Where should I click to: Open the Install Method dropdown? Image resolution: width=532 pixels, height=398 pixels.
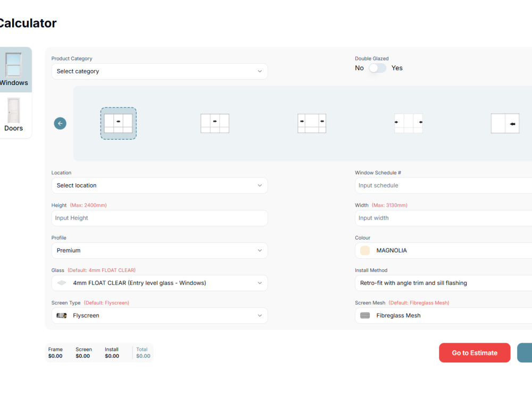[444, 283]
